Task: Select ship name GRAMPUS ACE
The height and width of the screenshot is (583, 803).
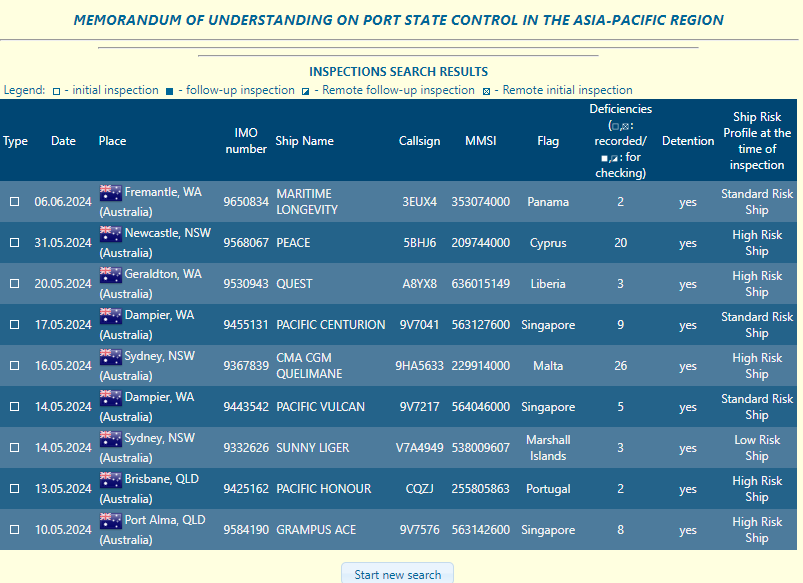Action: 316,529
